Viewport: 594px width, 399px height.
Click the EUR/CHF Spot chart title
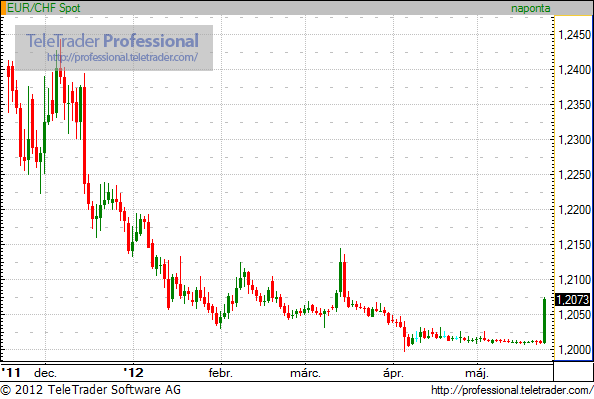point(44,8)
